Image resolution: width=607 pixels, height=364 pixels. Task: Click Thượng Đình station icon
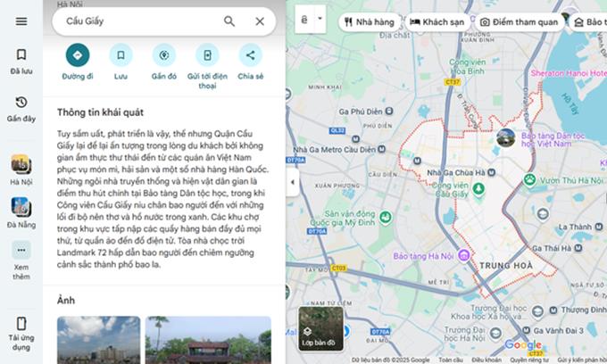click(553, 310)
